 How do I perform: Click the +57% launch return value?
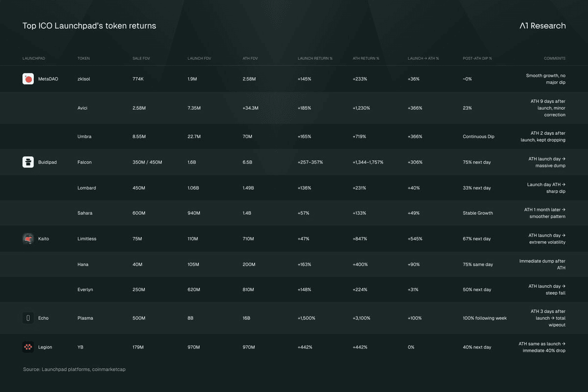click(x=304, y=213)
